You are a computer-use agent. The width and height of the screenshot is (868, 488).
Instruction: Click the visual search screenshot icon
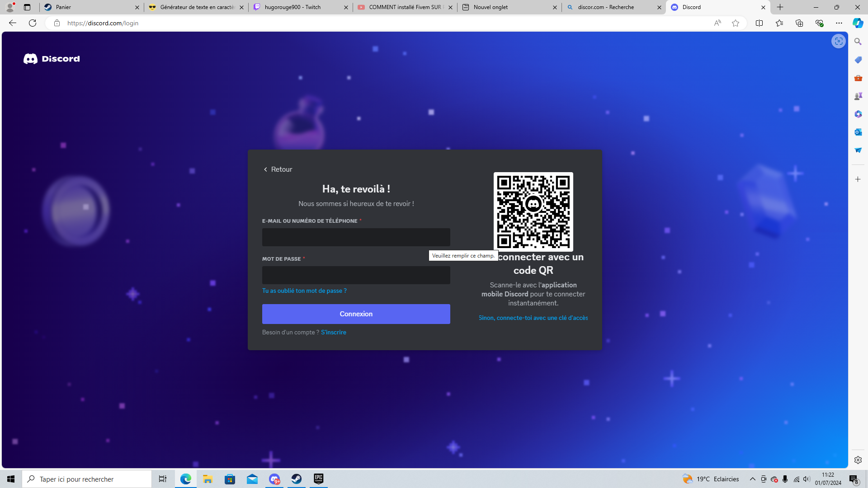coord(839,41)
